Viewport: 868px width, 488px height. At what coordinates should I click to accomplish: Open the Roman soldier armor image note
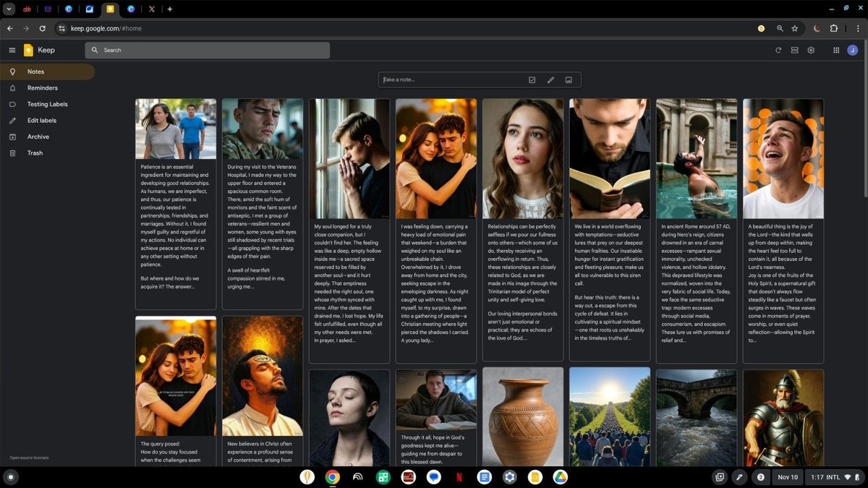point(783,417)
